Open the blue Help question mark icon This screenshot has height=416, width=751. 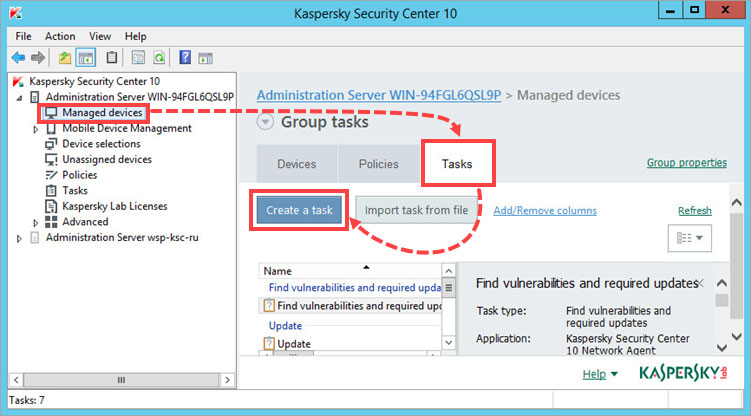(x=185, y=57)
